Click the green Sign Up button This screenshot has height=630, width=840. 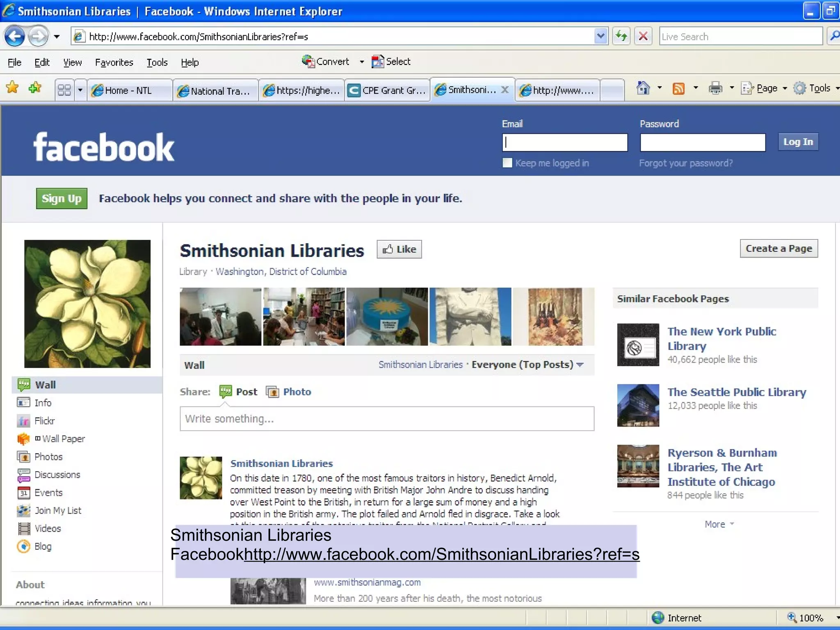(x=62, y=199)
